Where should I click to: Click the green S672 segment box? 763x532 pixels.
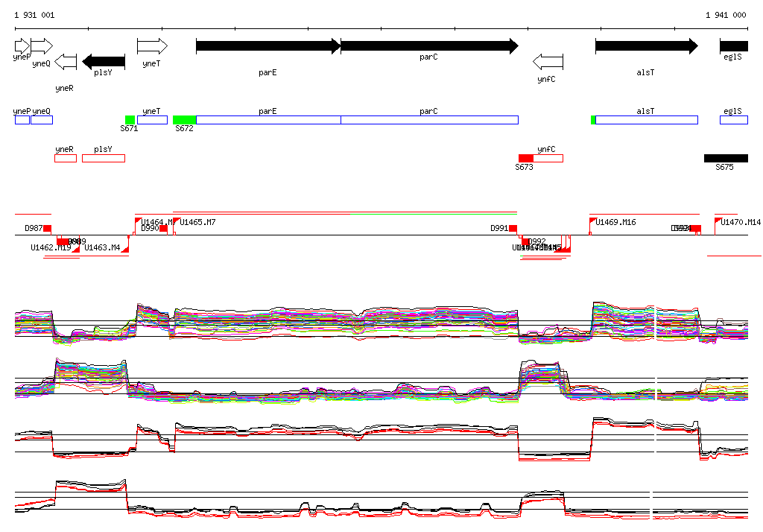point(185,120)
